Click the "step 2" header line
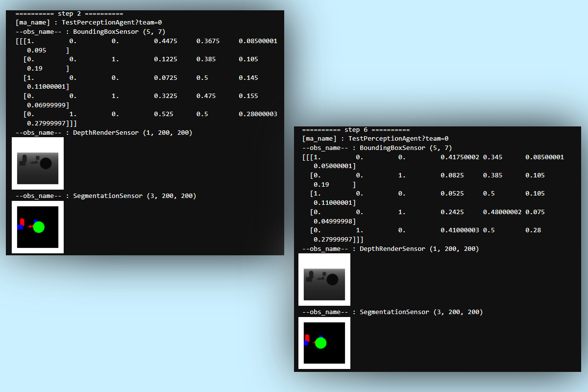The width and height of the screenshot is (588, 392). tap(69, 14)
